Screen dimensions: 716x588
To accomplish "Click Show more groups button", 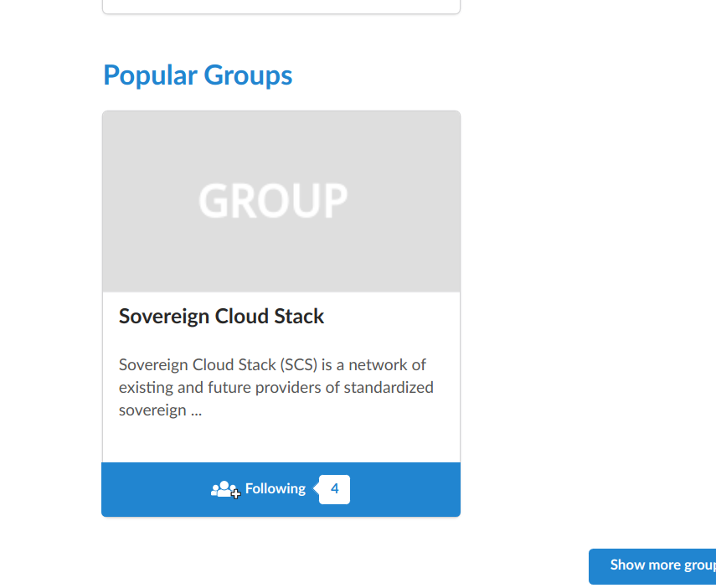I will 652,565.
